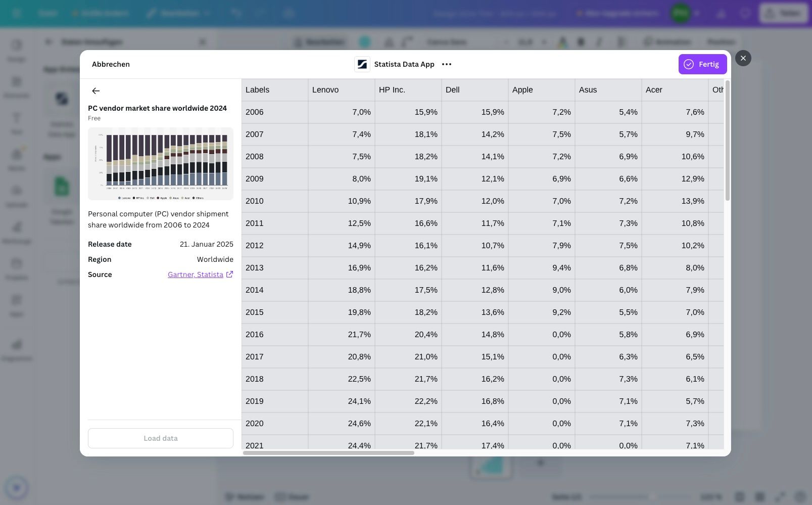The height and width of the screenshot is (505, 812).
Task: Select the Dell column header
Action: click(x=474, y=90)
